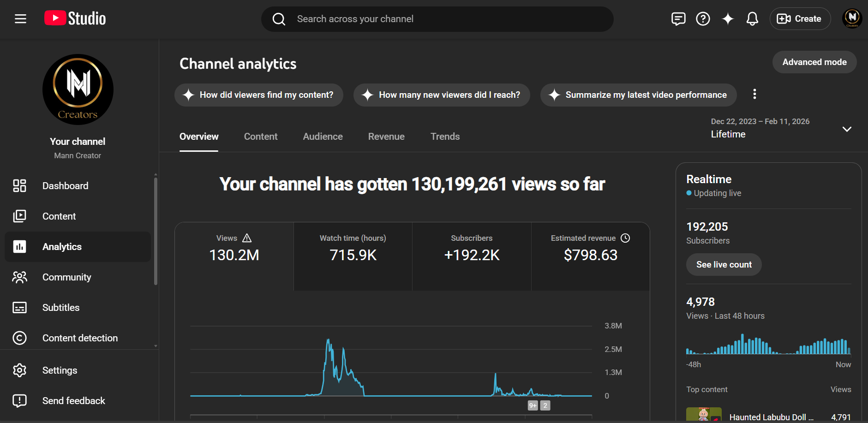Screen dimensions: 868x423
Task: Click the Advanced mode button
Action: pyautogui.click(x=814, y=62)
